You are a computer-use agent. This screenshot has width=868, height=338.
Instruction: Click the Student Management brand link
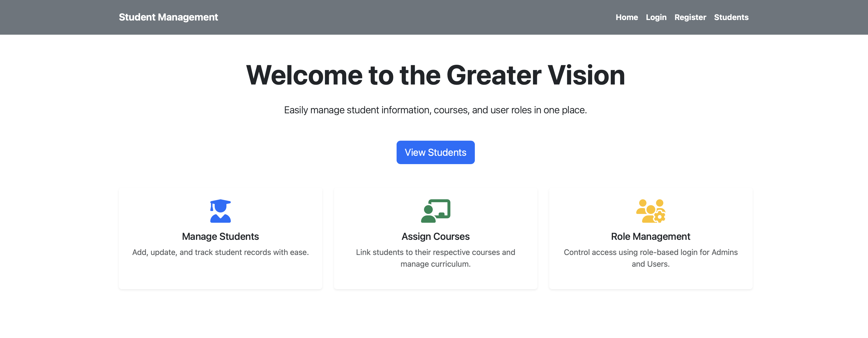(x=168, y=17)
